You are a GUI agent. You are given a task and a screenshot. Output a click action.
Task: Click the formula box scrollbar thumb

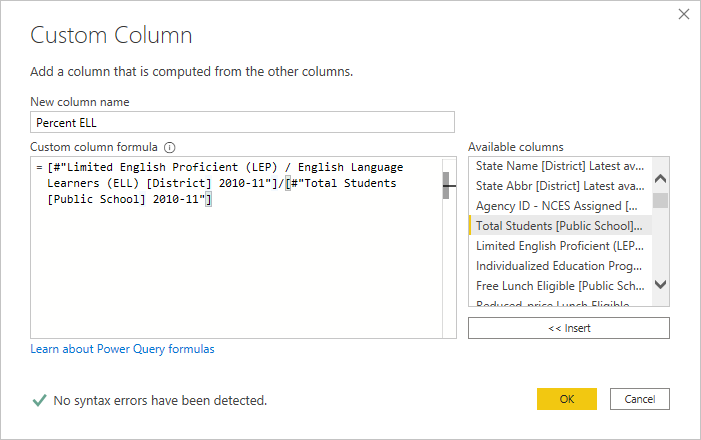click(447, 185)
